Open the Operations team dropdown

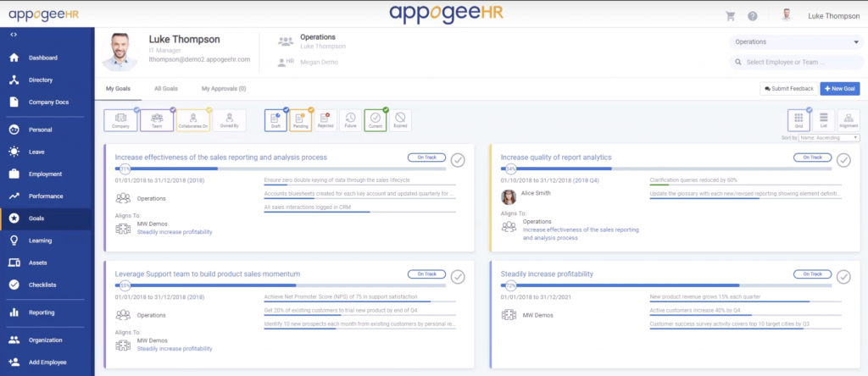tap(796, 42)
